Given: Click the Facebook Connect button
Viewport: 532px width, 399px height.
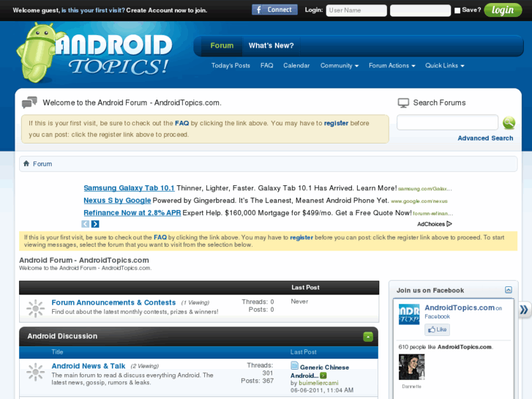Looking at the screenshot, I should coord(274,10).
